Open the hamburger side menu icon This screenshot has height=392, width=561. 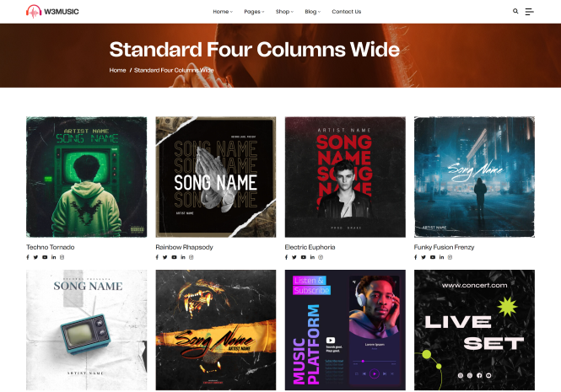coord(529,12)
